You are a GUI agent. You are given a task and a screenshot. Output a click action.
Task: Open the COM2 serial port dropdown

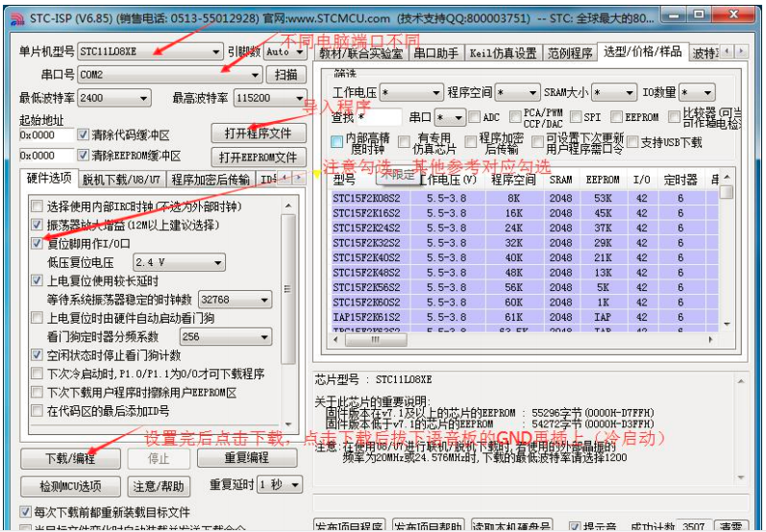pyautogui.click(x=170, y=74)
